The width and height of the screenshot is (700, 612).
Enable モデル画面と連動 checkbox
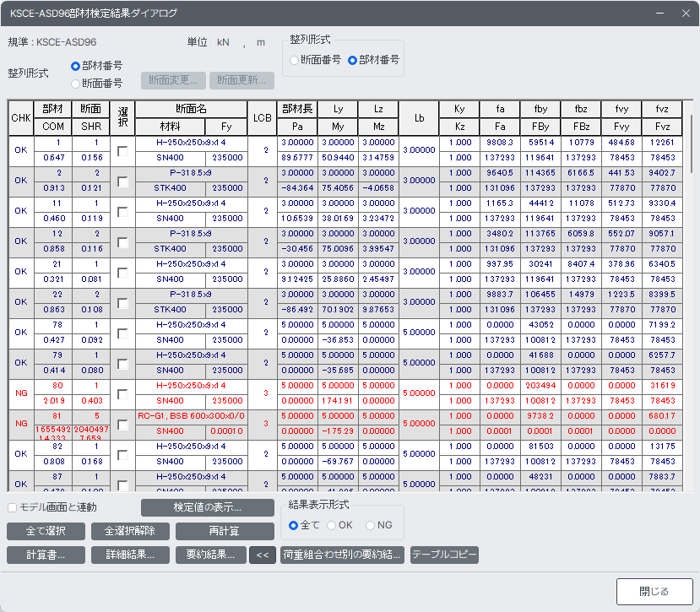click(x=13, y=507)
